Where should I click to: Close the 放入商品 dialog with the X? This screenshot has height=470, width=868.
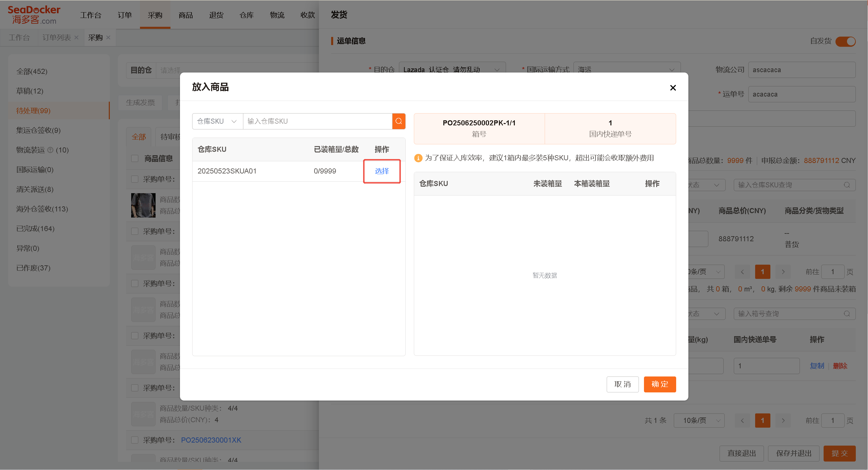click(x=673, y=88)
